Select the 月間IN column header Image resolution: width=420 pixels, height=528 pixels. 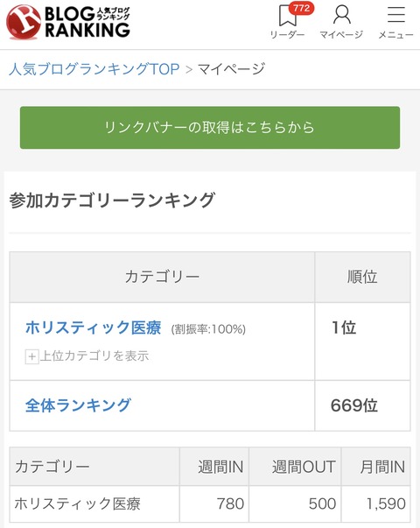376,467
